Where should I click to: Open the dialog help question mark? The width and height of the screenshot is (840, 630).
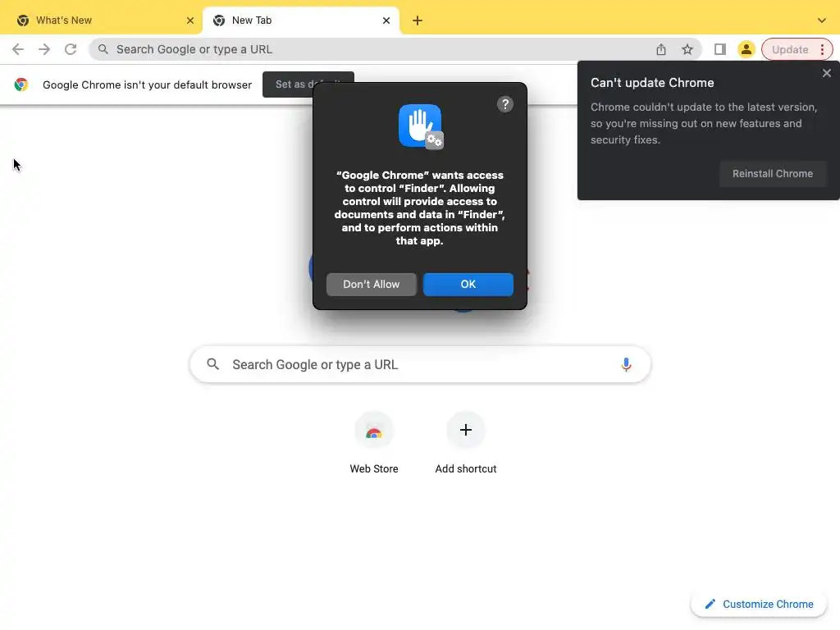[504, 104]
